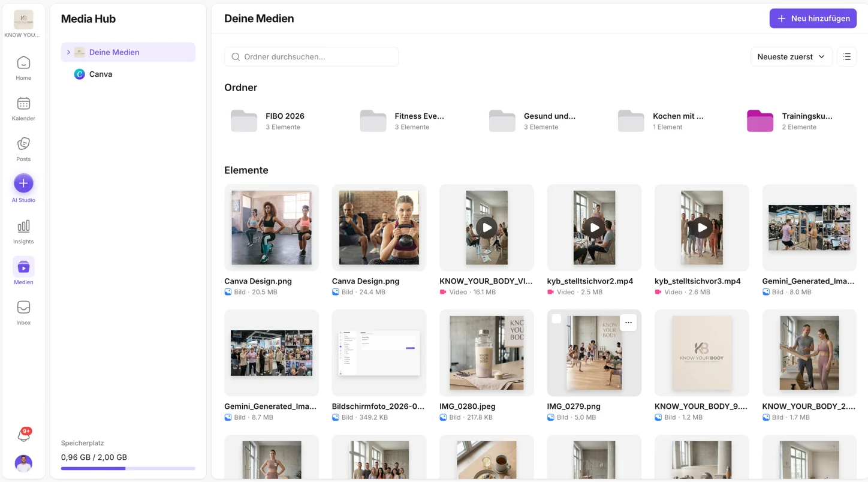
Task: Launch AI Studio with the plus icon
Action: coord(23,183)
